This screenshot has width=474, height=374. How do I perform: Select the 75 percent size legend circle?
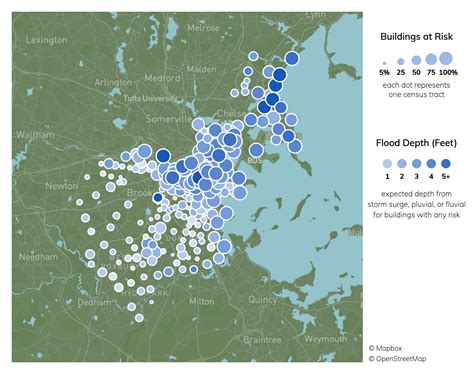(431, 59)
